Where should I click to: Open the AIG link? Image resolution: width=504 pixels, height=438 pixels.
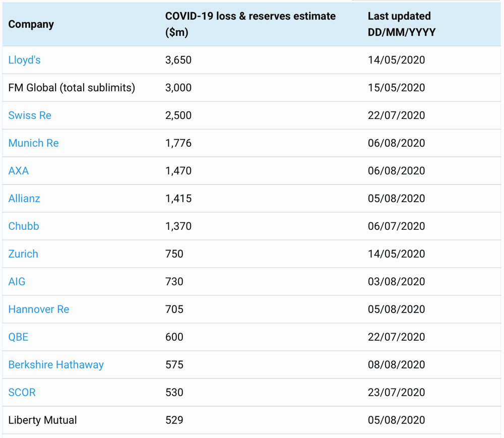tap(17, 282)
